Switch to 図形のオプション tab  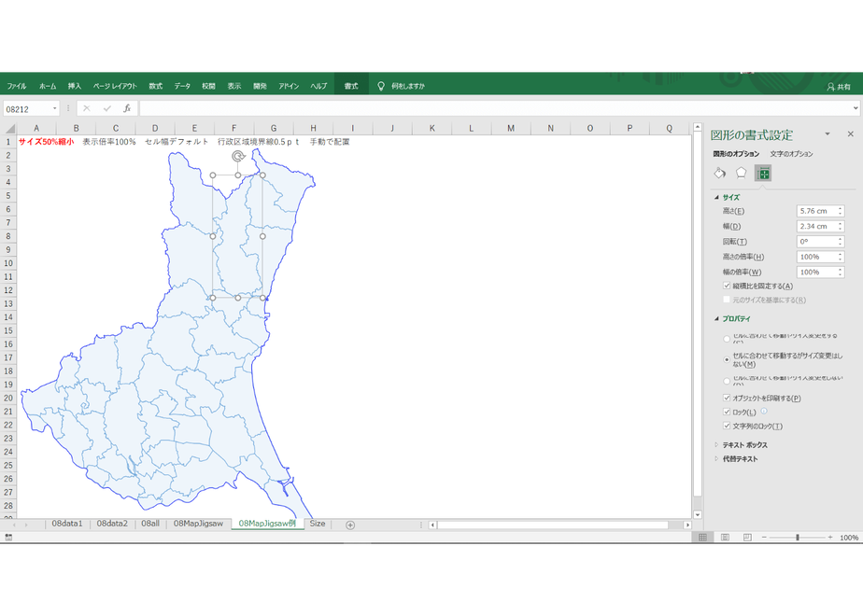pos(736,154)
